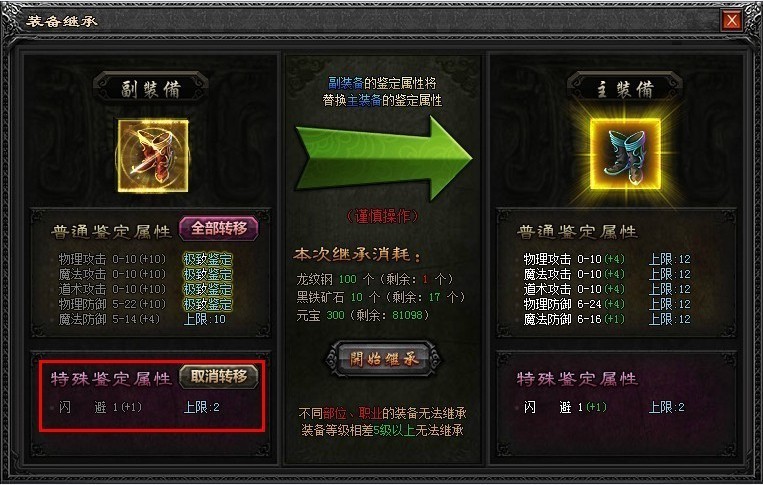This screenshot has width=763, height=485.
Task: Select the 闪避 row under left 特殊鉴定属性
Action: pyautogui.click(x=139, y=407)
